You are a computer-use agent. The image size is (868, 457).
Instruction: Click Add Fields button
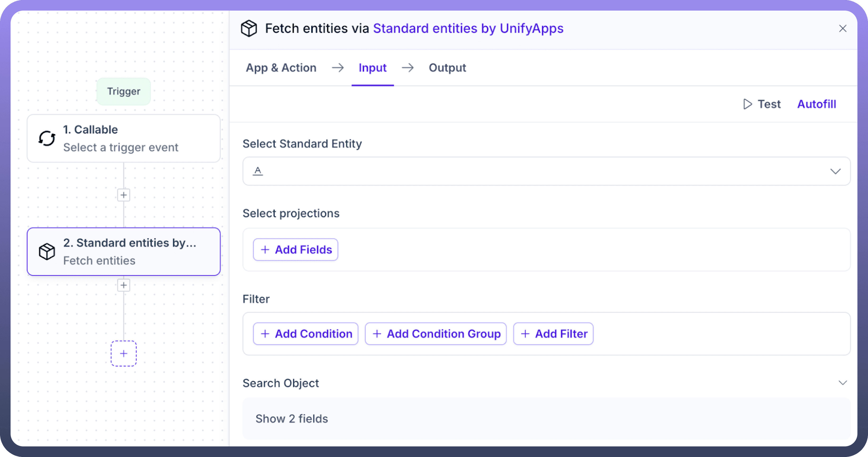click(296, 249)
